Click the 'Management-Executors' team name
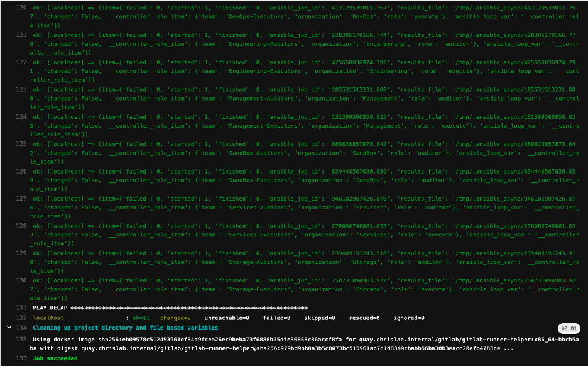Image resolution: width=588 pixels, height=366 pixels. pos(263,126)
